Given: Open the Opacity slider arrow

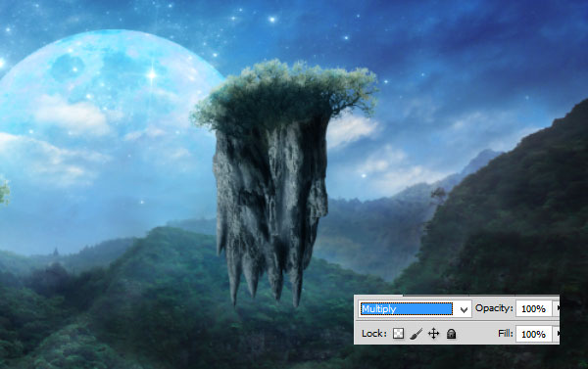Looking at the screenshot, I should [558, 308].
